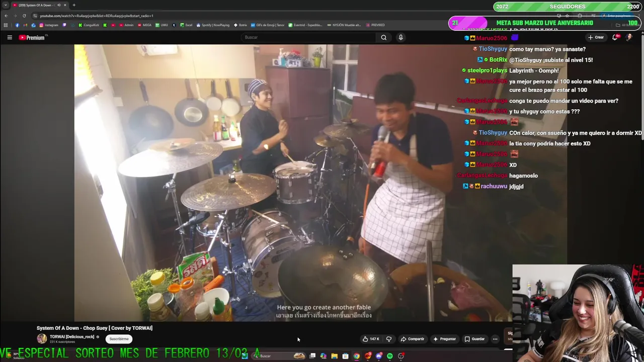Screen dimensions: 644x362
Task: Open the Admin bookmark
Action: click(x=126, y=25)
